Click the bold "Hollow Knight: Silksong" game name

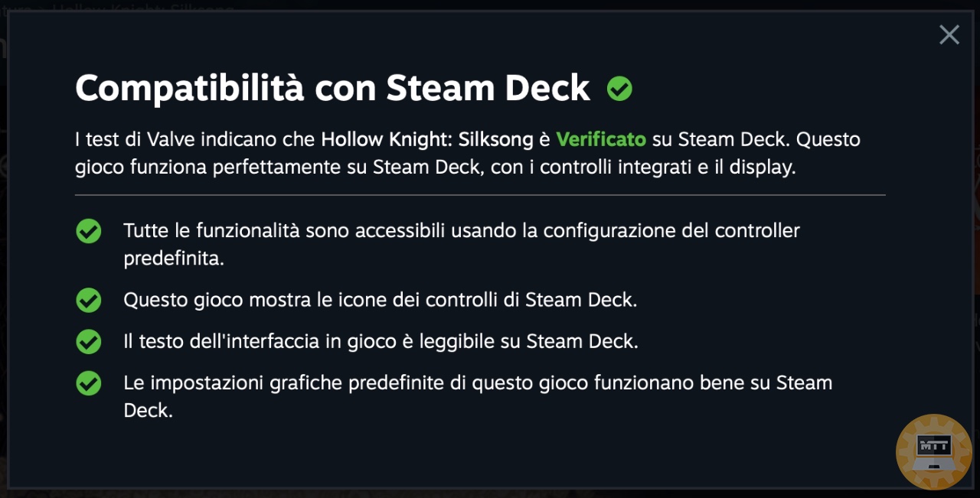(x=427, y=140)
